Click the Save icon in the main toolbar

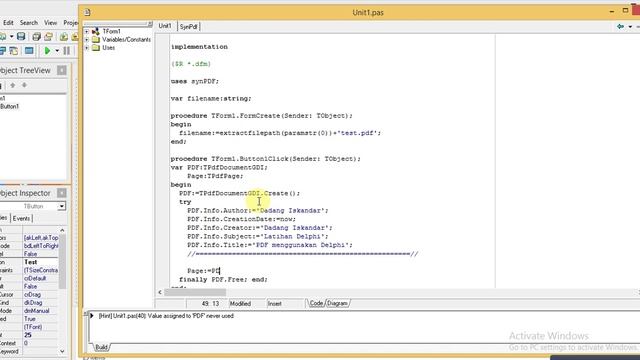[21, 37]
